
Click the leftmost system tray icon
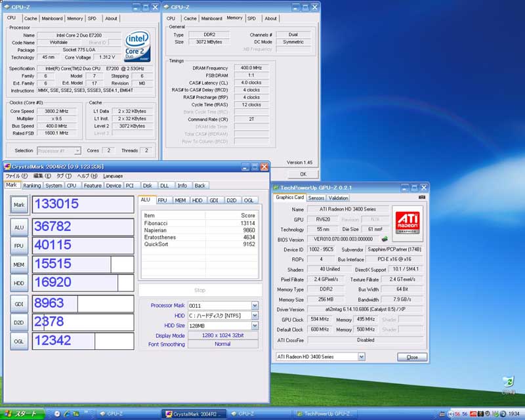[442, 414]
